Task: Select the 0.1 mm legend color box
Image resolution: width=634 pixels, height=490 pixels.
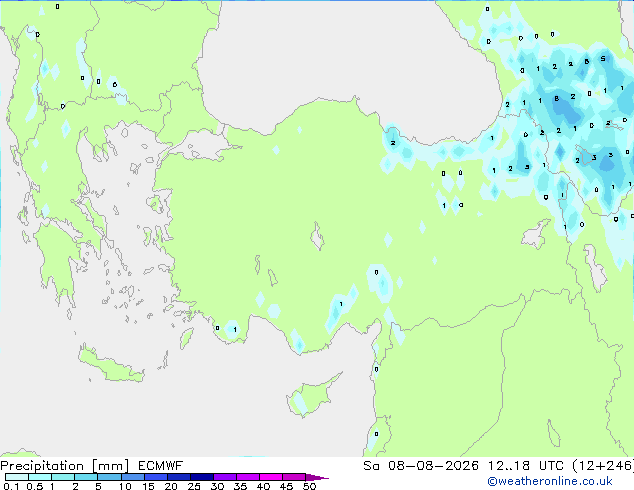Action: pyautogui.click(x=17, y=477)
